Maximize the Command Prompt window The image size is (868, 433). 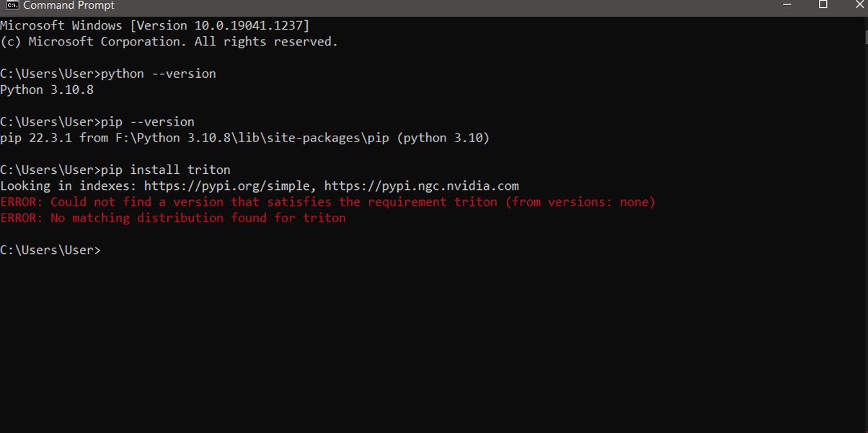click(823, 4)
